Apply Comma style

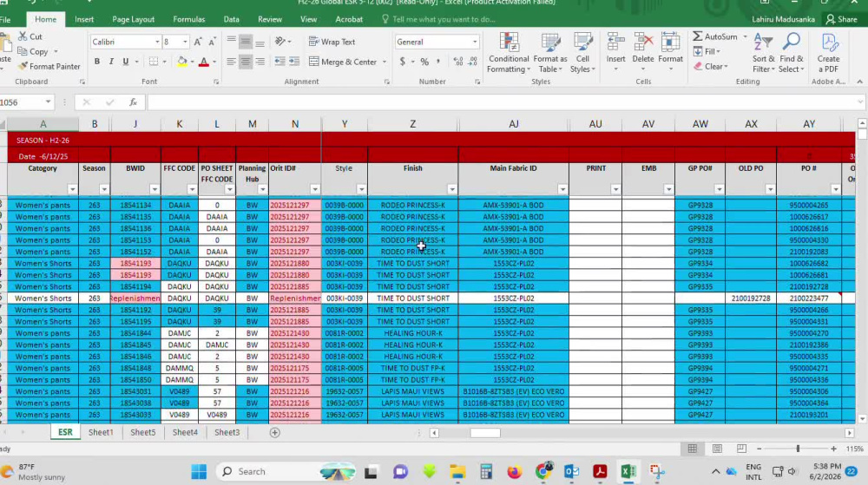[438, 62]
